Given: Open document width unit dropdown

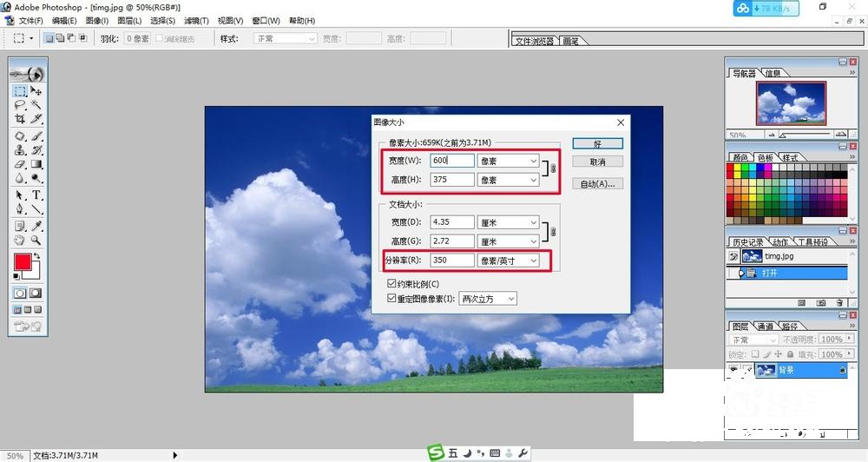Looking at the screenshot, I should [x=508, y=222].
